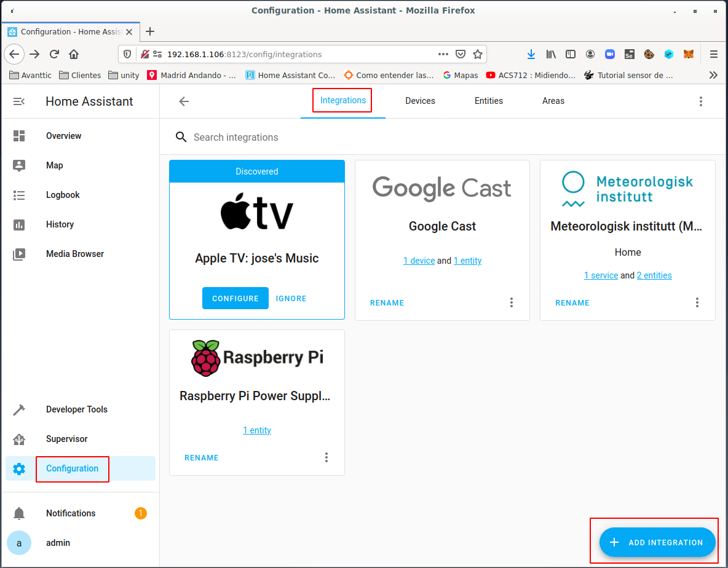Open the Supervisor sidebar icon
728x568 pixels.
[19, 439]
